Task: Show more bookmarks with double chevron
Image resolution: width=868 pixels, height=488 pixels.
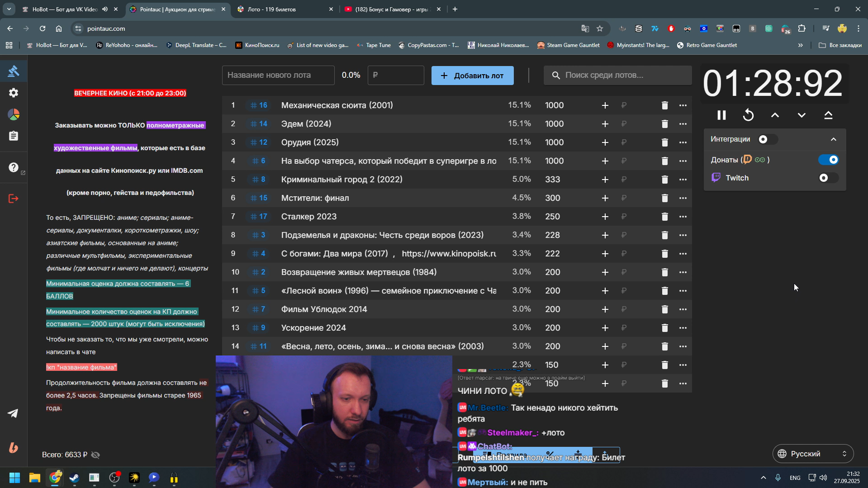Action: pos(801,45)
